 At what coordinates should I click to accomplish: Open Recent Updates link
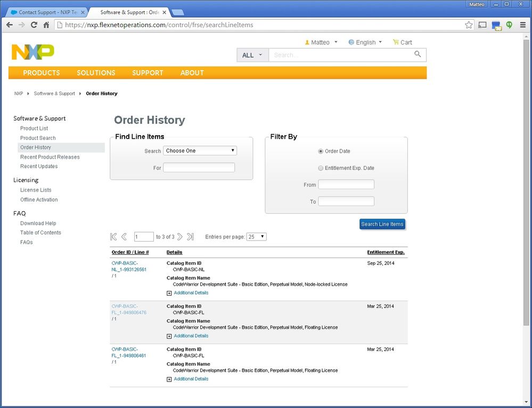(39, 166)
